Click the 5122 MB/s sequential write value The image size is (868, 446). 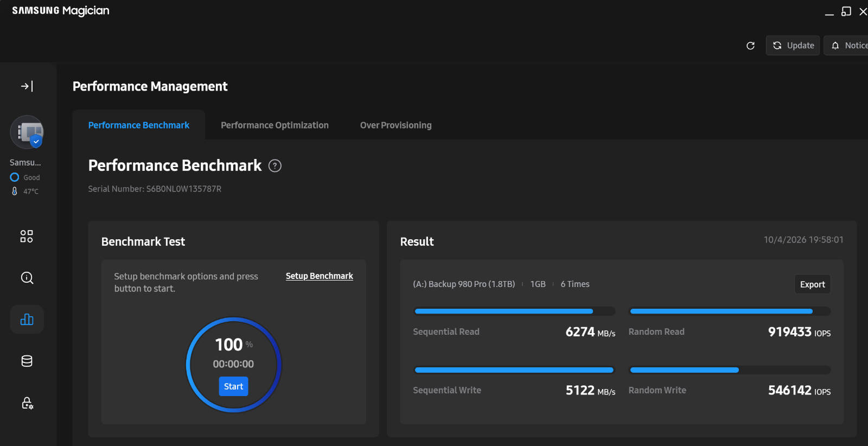tap(590, 391)
